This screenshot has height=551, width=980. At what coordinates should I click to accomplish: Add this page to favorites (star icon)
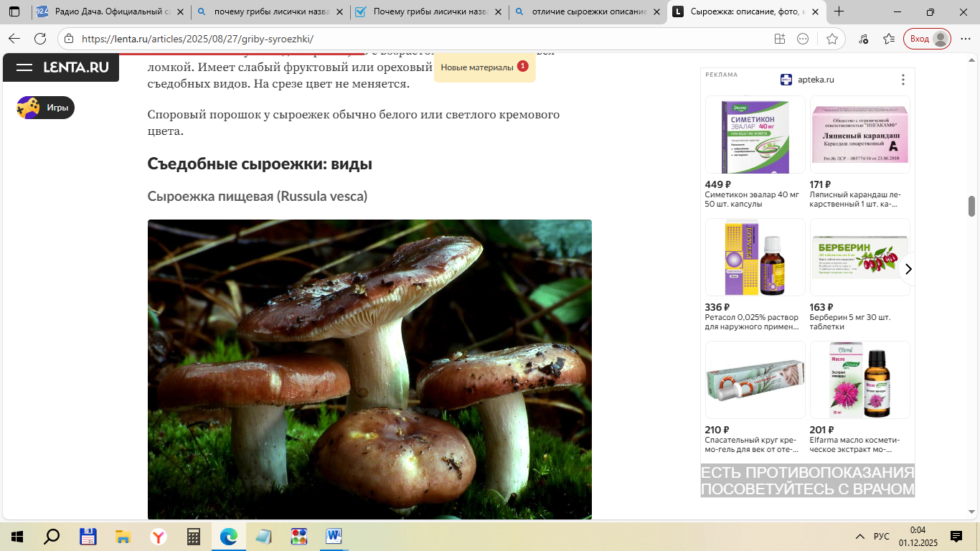[831, 39]
